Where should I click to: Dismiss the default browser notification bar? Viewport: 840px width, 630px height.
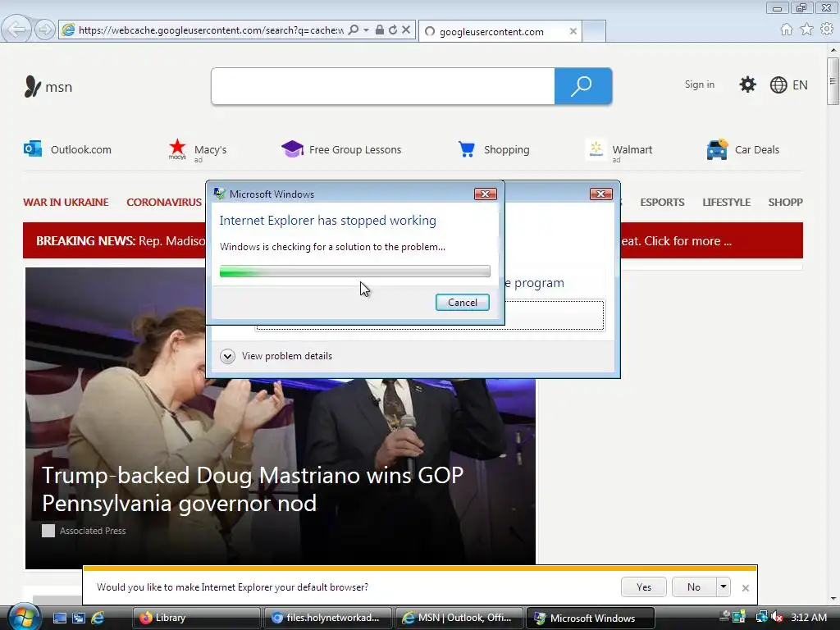pos(745,587)
